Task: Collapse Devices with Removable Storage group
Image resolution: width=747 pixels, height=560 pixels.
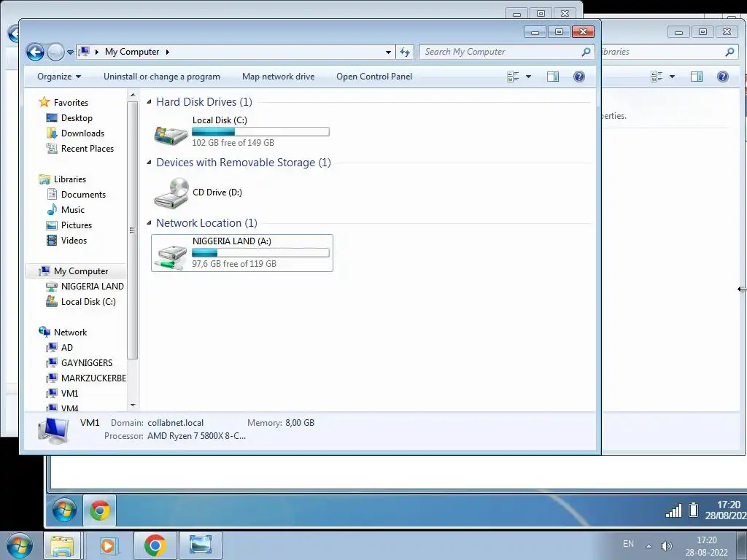Action: tap(149, 163)
